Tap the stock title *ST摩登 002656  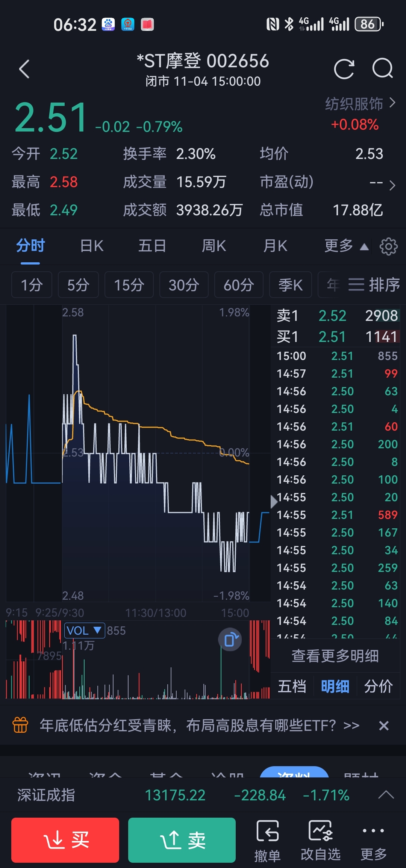(x=203, y=61)
